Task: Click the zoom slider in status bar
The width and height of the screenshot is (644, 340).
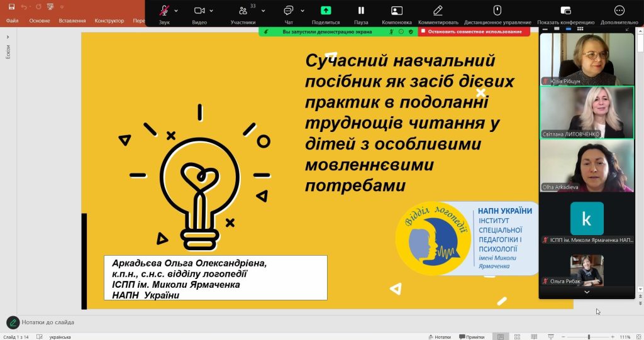Action: tap(589, 337)
